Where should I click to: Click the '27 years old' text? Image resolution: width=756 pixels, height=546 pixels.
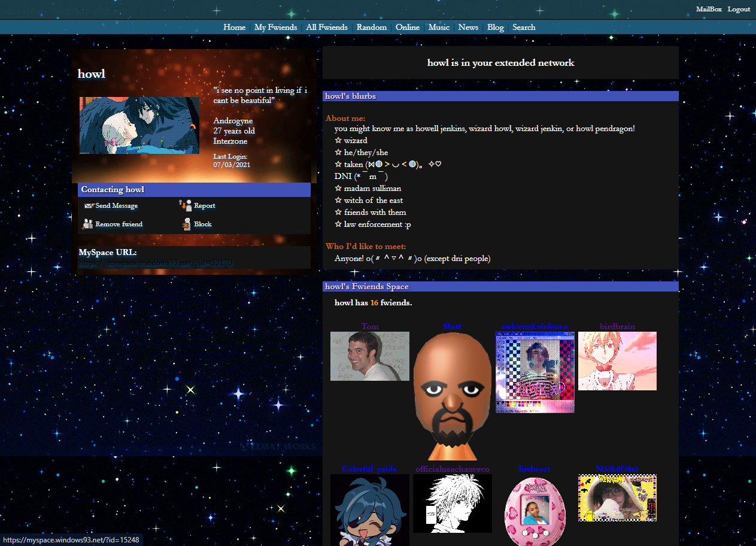[x=234, y=131]
